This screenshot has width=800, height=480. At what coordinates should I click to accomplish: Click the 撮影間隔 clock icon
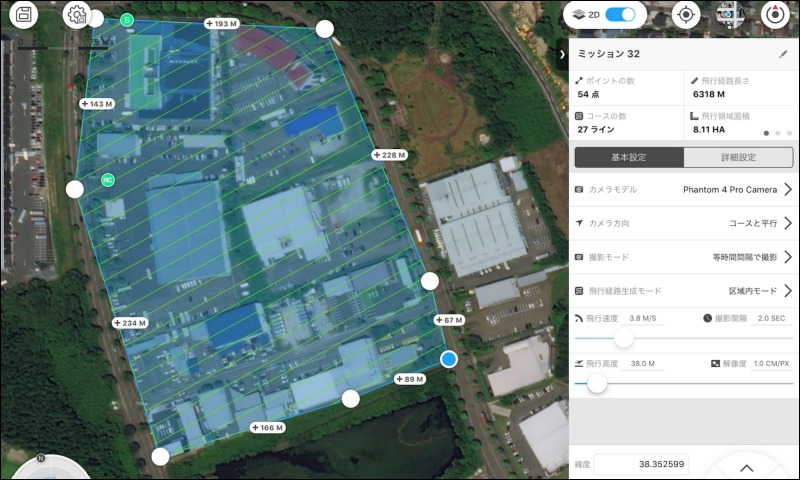(707, 318)
